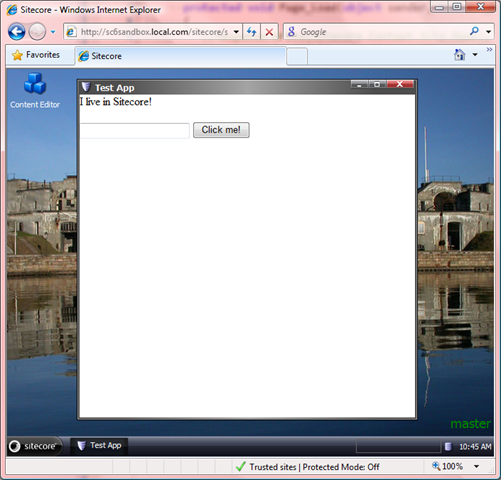Screen dimensions: 501x480
Task: Click the 100% zoom level button
Action: click(x=447, y=466)
